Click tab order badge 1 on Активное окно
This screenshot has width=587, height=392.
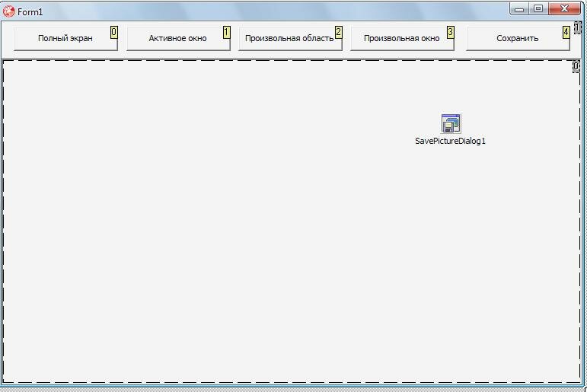tap(226, 32)
